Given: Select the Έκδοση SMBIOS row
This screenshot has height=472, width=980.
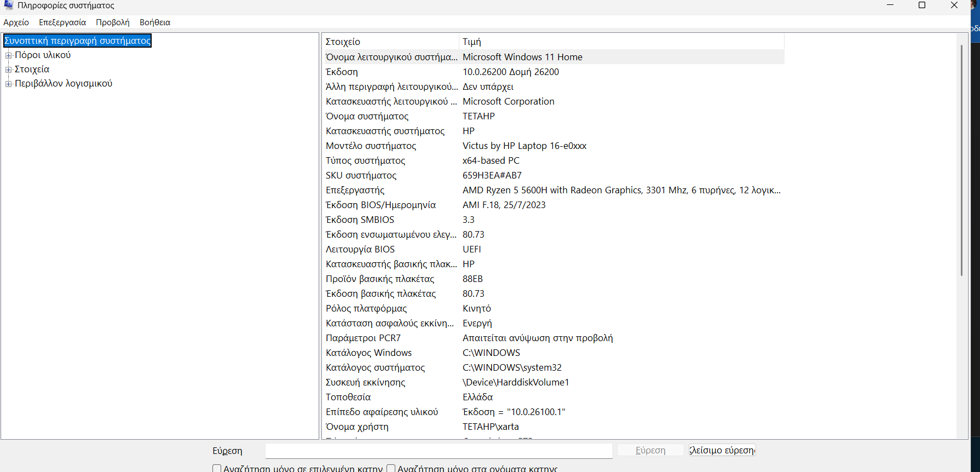Looking at the screenshot, I should pos(554,220).
